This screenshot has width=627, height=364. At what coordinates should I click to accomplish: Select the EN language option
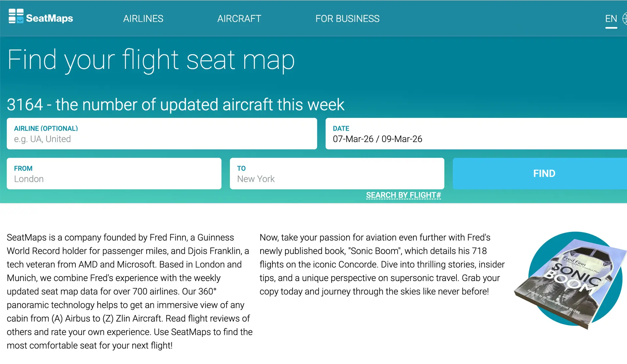tap(611, 19)
